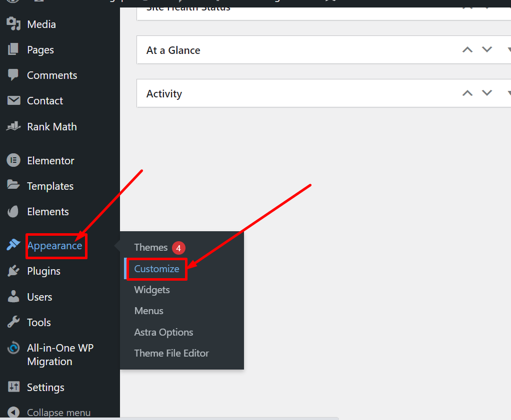Viewport: 511px width, 420px height.
Task: Click the Contact envelope icon
Action: [x=13, y=100]
